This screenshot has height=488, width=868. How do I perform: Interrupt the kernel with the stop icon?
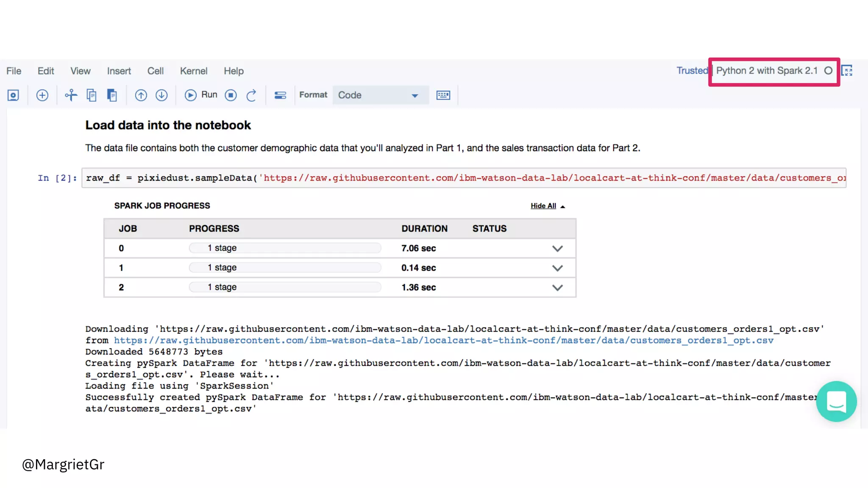coord(231,95)
